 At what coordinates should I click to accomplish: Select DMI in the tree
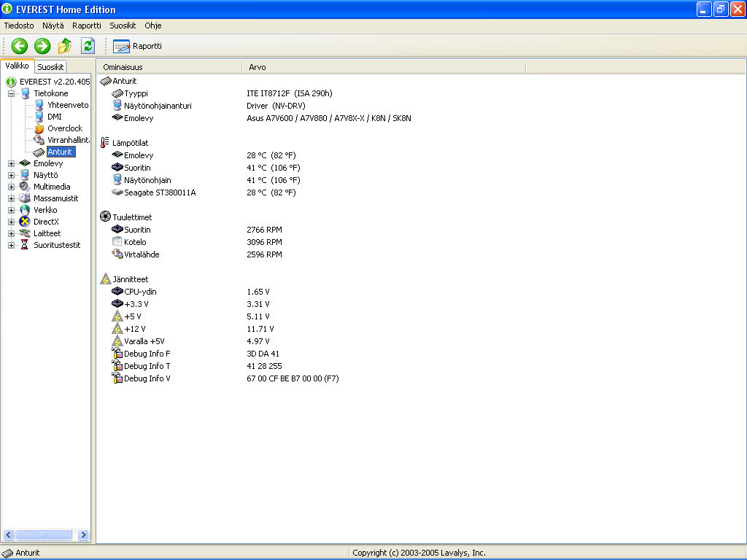54,117
